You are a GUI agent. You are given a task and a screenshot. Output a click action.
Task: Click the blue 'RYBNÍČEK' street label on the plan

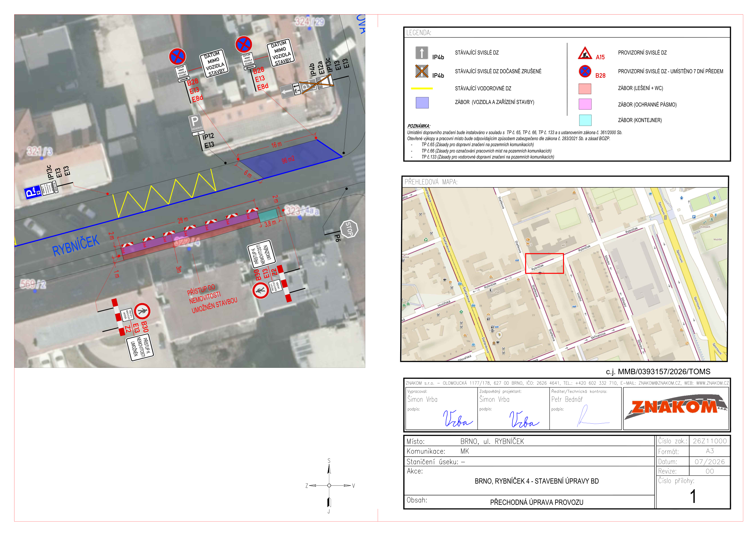[x=76, y=245]
